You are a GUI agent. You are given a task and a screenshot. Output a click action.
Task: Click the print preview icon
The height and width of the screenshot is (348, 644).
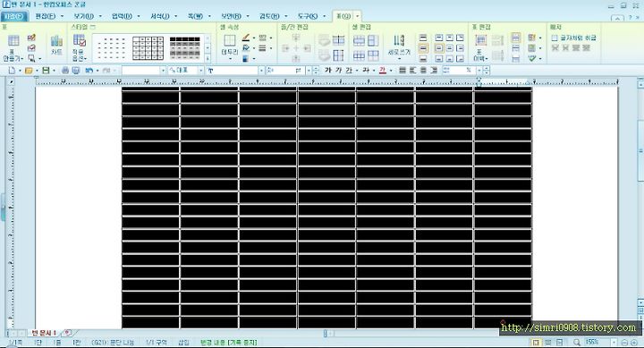[x=76, y=71]
